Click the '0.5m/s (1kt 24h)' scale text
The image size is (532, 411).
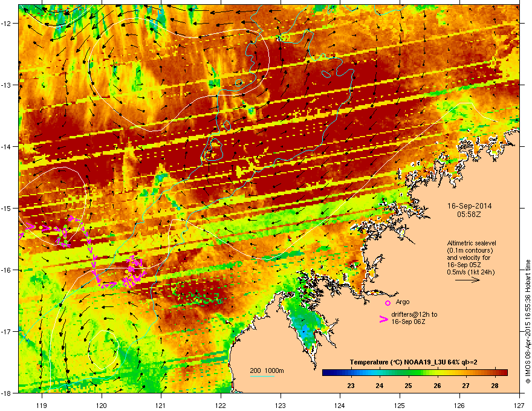click(470, 272)
